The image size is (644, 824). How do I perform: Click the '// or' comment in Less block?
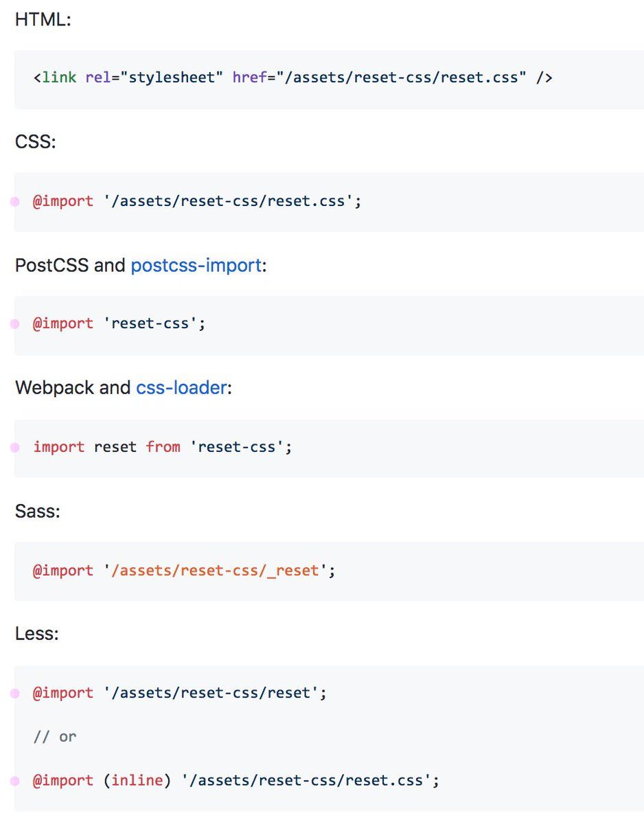55,737
